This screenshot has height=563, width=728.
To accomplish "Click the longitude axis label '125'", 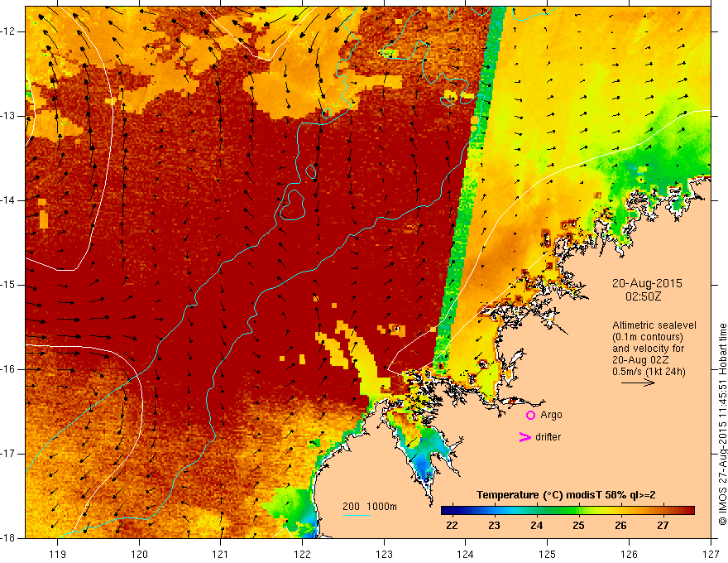I will (548, 554).
